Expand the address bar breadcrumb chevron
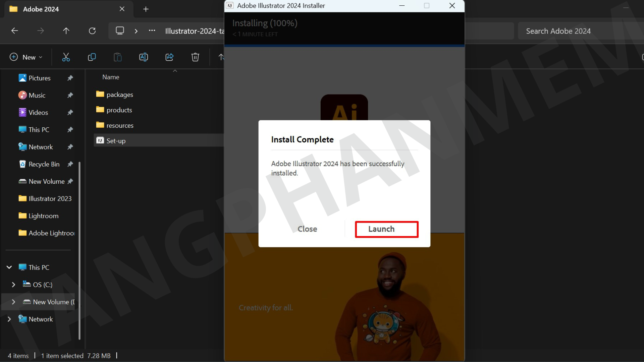Viewport: 644px width, 362px height. click(x=136, y=31)
